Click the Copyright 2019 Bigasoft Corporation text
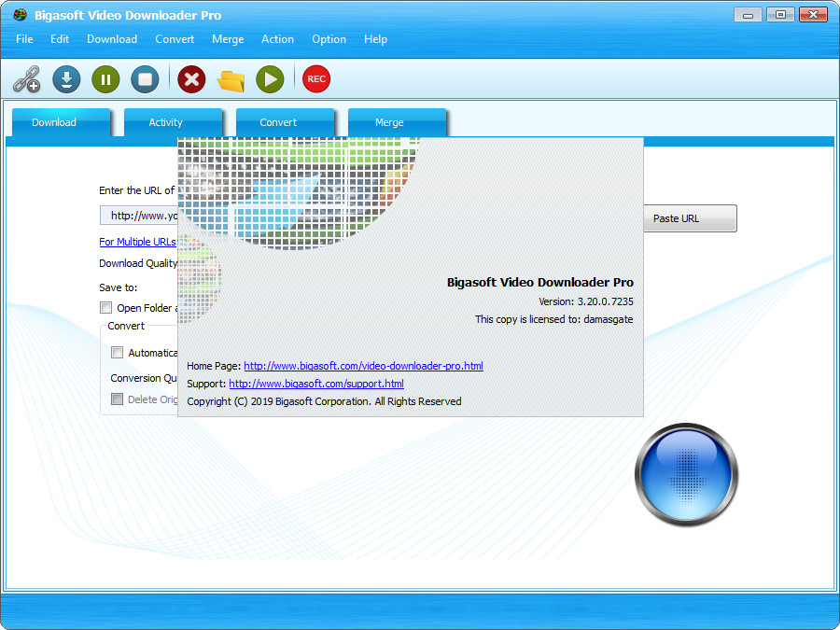This screenshot has height=630, width=840. (324, 401)
